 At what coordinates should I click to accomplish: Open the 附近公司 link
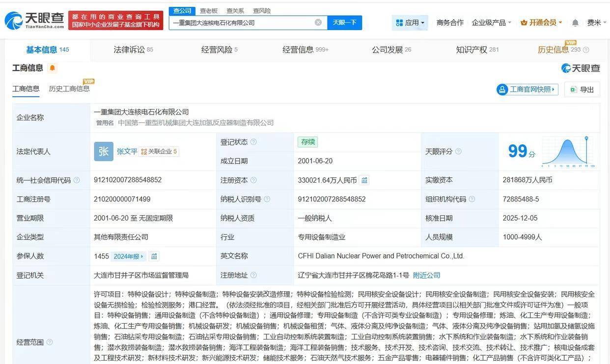(426, 275)
